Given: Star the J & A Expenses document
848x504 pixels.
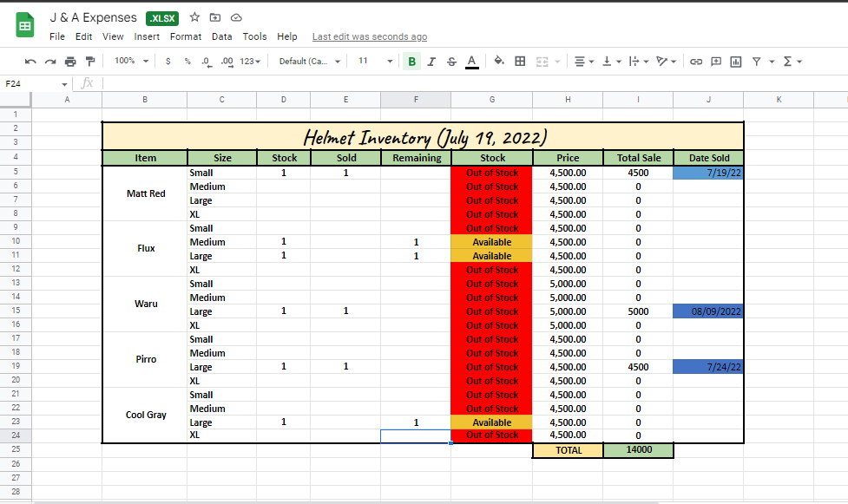Looking at the screenshot, I should (x=194, y=17).
